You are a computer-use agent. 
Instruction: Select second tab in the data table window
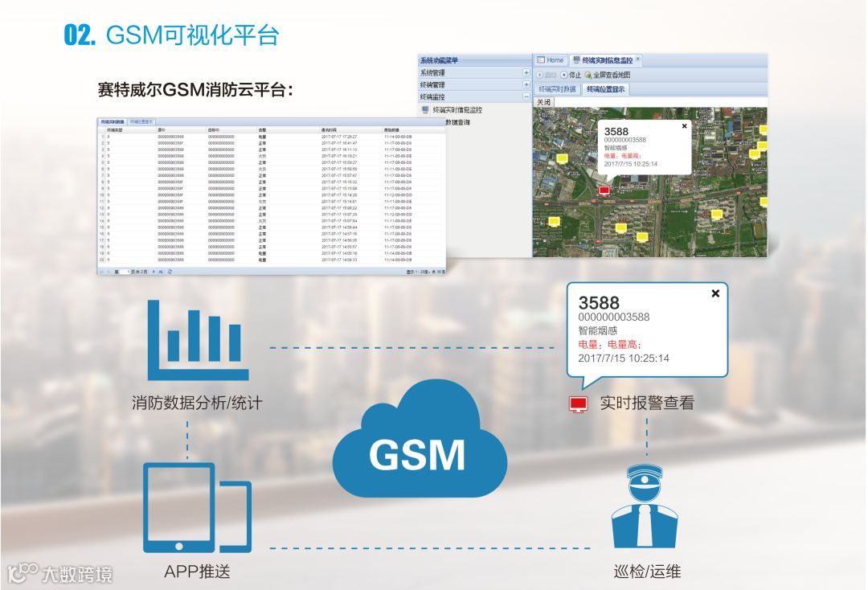141,121
